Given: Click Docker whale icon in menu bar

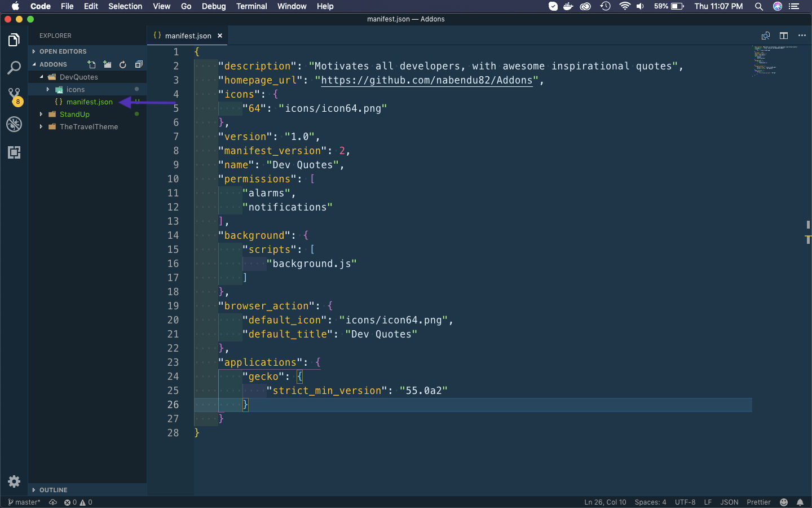Looking at the screenshot, I should pyautogui.click(x=568, y=6).
